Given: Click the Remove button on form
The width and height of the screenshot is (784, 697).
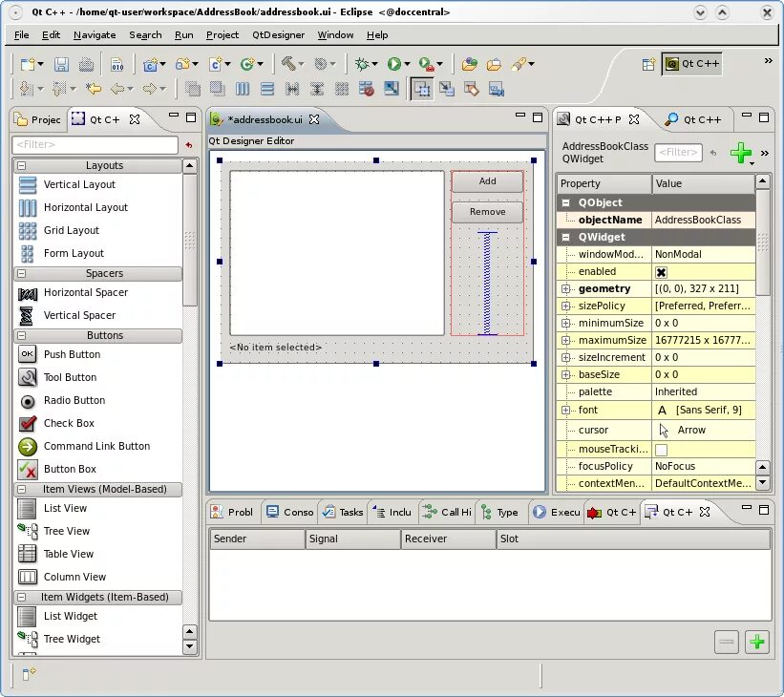Looking at the screenshot, I should point(488,212).
